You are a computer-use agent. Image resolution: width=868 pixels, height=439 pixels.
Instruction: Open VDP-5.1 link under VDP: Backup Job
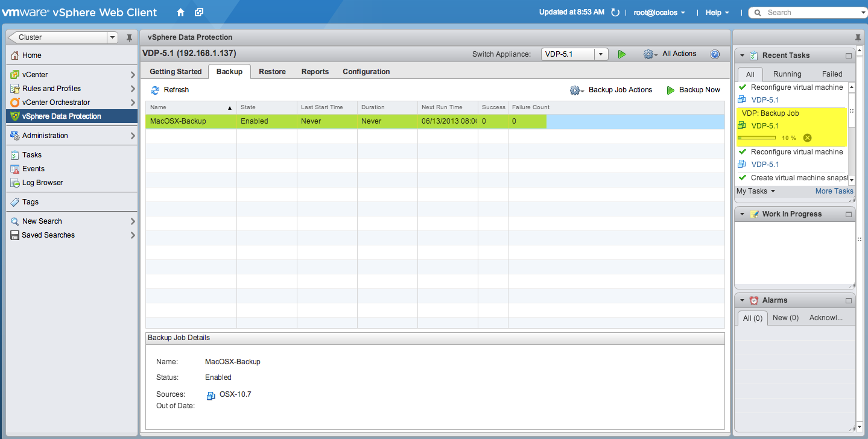click(765, 126)
